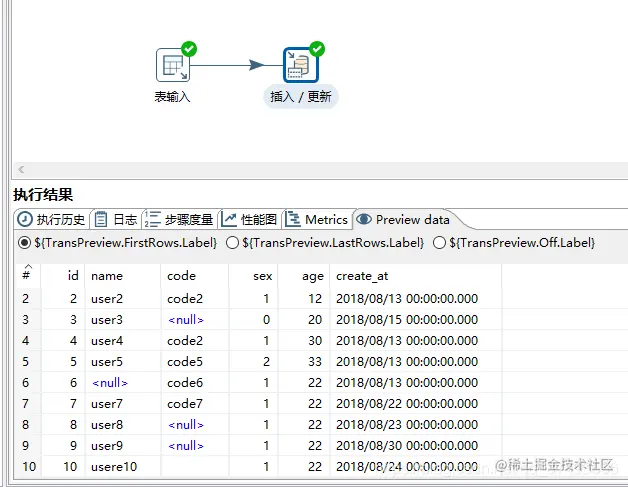Image resolution: width=628 pixels, height=487 pixels.
Task: Click the sex value 0 in user3 row
Action: click(254, 320)
